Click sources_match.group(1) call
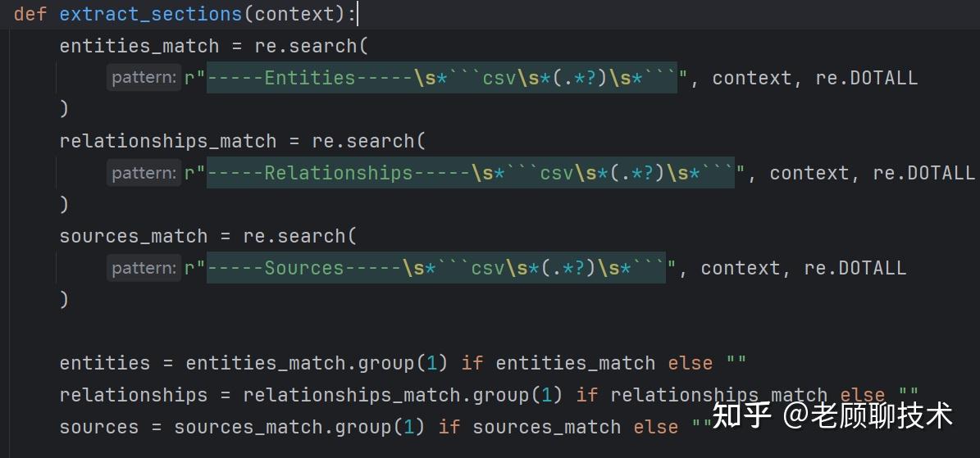Image resolution: width=980 pixels, height=458 pixels. coord(299,427)
